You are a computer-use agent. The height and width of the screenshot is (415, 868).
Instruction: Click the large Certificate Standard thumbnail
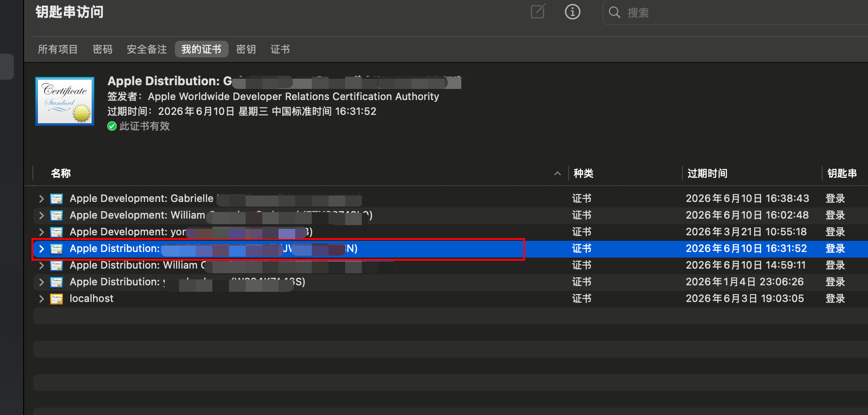click(65, 101)
